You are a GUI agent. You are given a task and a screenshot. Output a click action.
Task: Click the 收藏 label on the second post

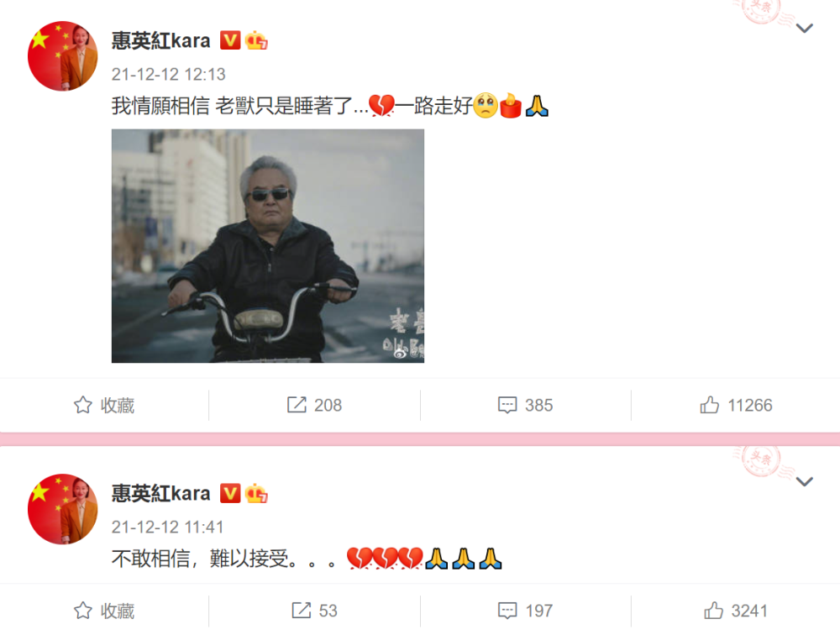pos(118,611)
